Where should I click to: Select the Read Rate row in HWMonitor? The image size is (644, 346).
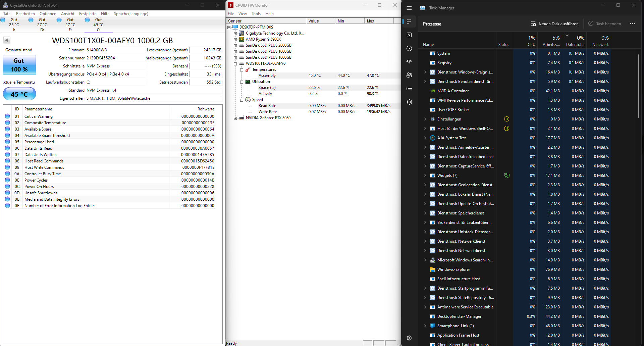(x=314, y=106)
